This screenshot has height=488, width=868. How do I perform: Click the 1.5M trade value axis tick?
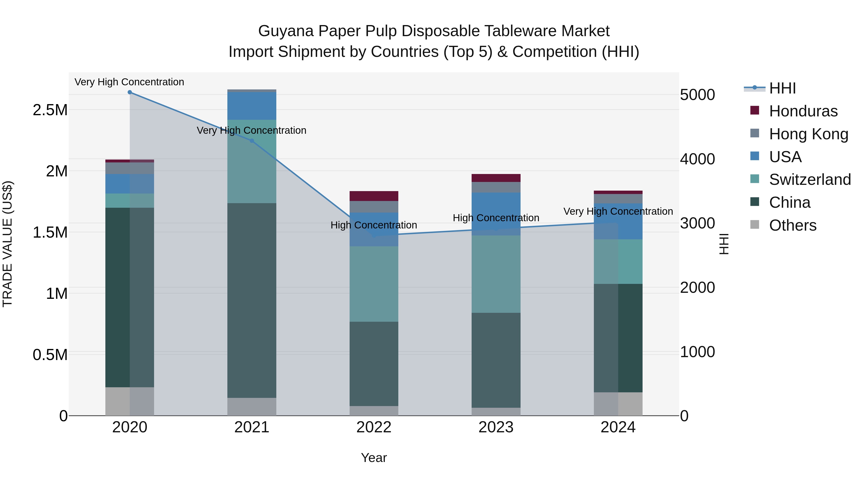[x=50, y=232]
